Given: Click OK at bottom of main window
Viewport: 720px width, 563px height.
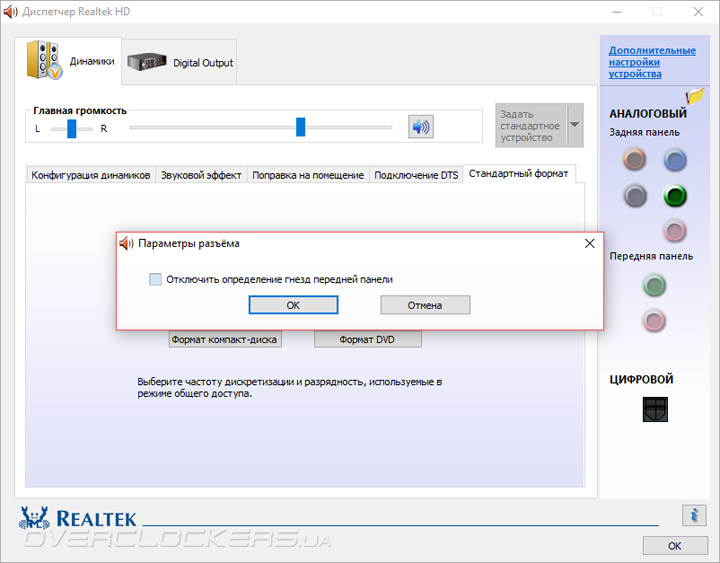Looking at the screenshot, I should pyautogui.click(x=675, y=546).
